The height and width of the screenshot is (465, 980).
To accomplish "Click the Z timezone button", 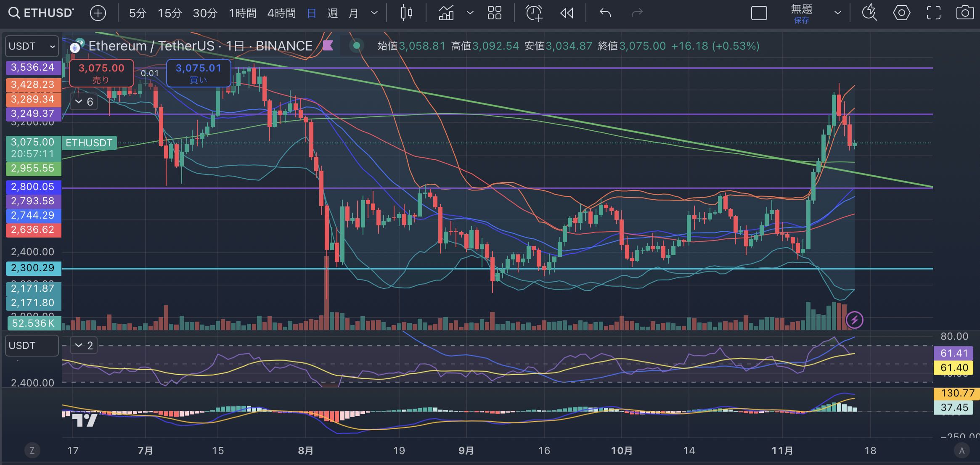I will click(32, 451).
